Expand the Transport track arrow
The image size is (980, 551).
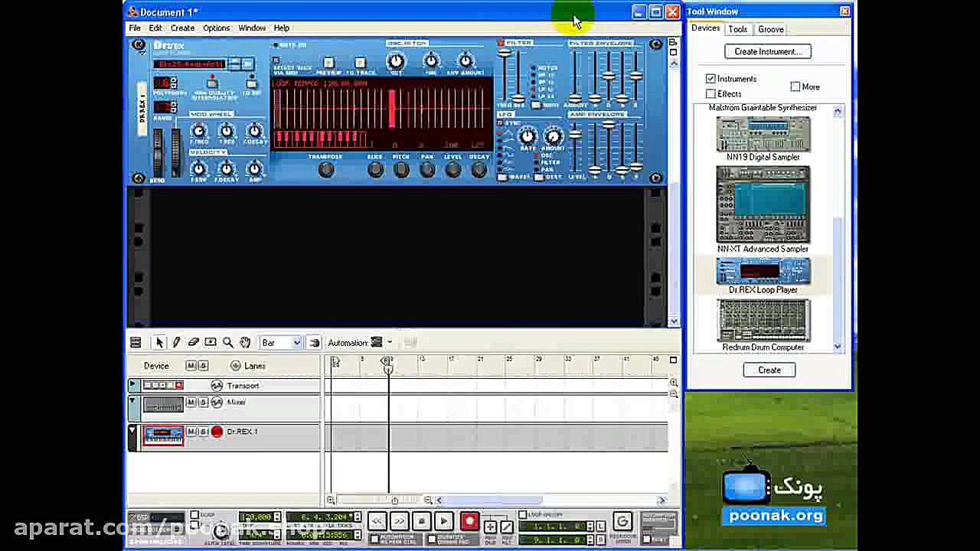pyautogui.click(x=132, y=385)
